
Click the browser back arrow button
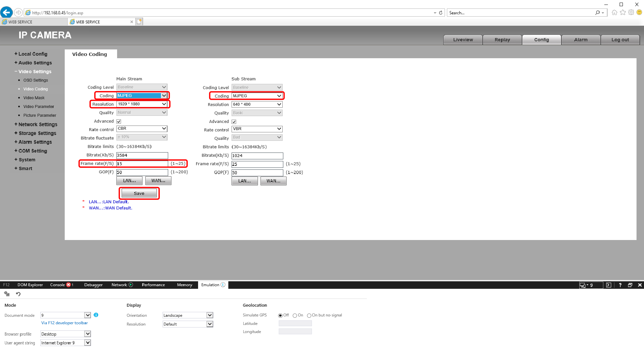[7, 12]
